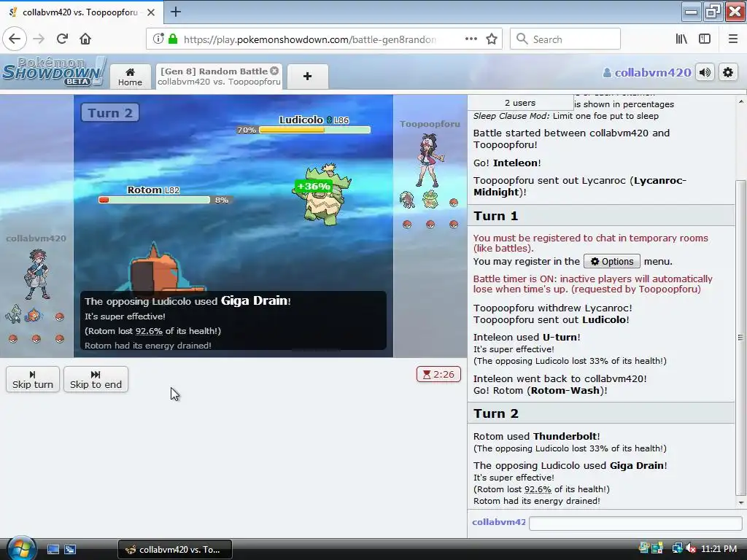Click the browser Forward arrow button
Screen dimensions: 747x560
click(39, 39)
